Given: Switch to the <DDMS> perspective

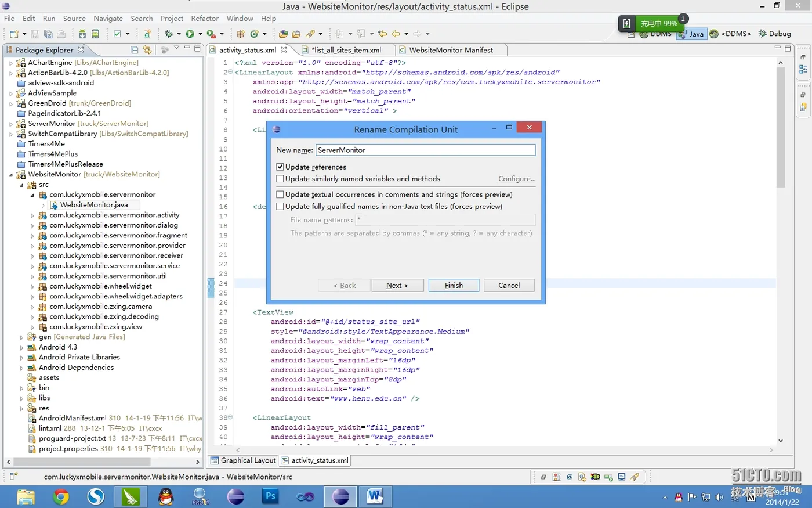Looking at the screenshot, I should point(730,34).
